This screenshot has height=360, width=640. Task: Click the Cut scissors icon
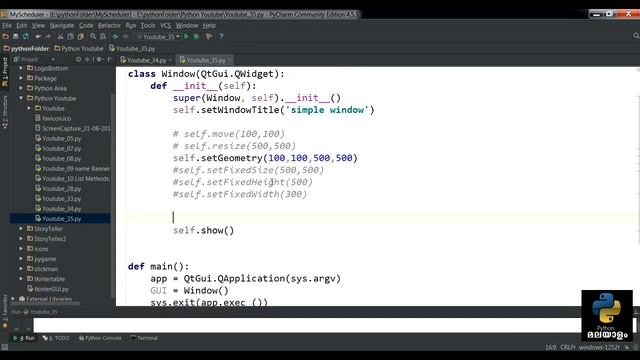(x=60, y=36)
